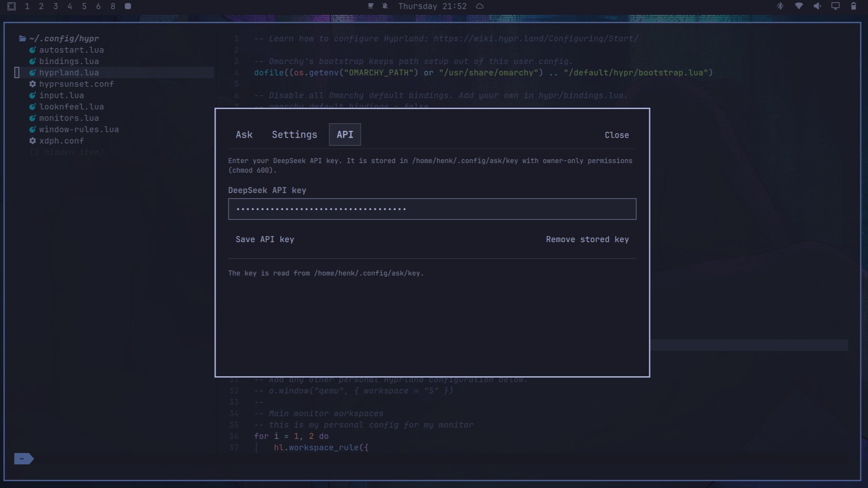868x488 pixels.
Task: Collapse the ~/.config/hypr folder
Action: pos(59,39)
